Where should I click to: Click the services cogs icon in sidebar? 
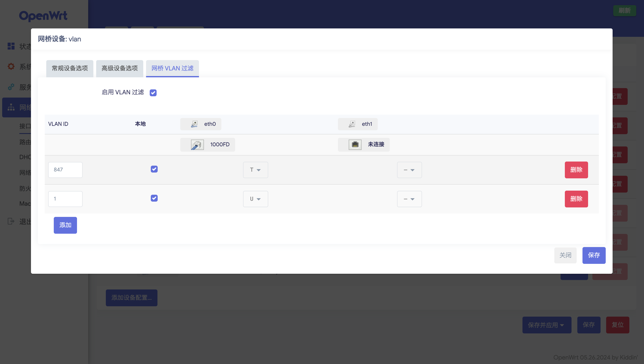tap(11, 87)
